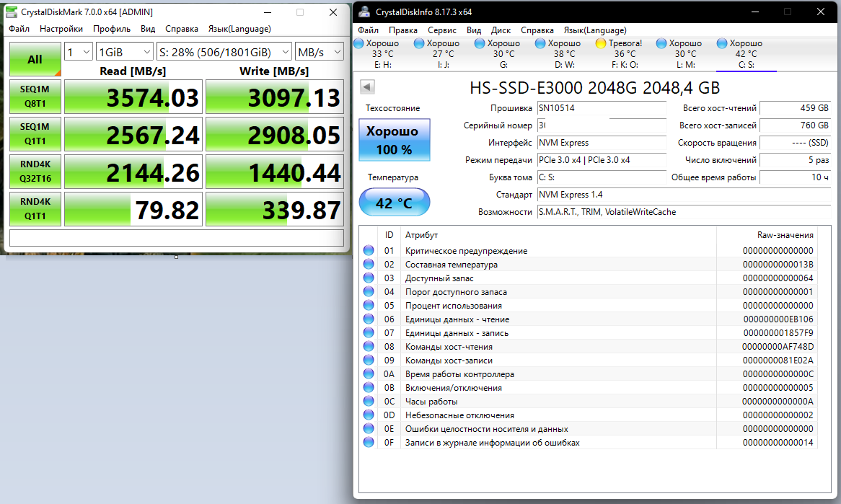Open Правка menu in CrystalDiskInfo
This screenshot has width=841, height=504.
(x=403, y=30)
